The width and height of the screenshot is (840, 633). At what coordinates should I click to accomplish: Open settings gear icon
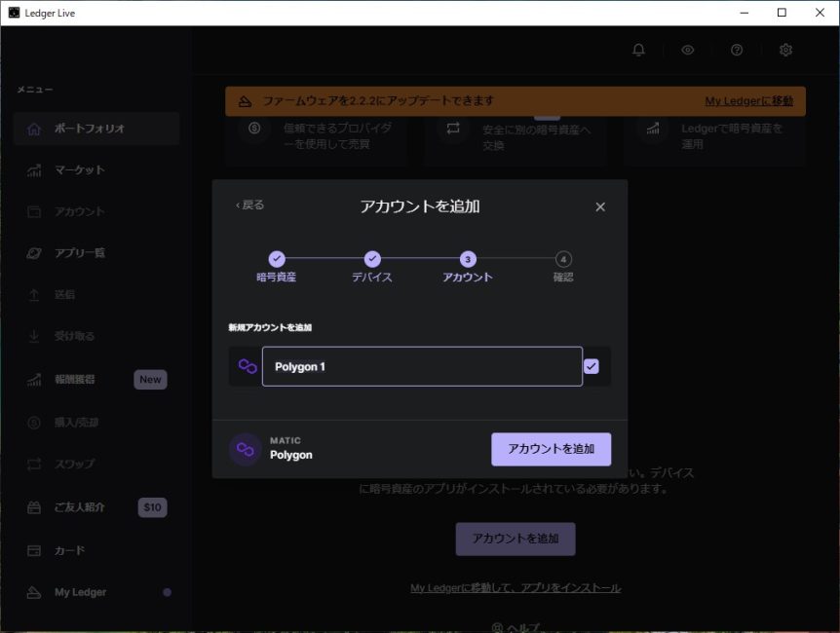click(785, 50)
